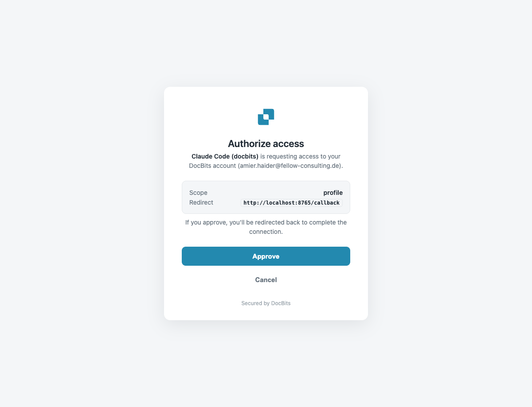Select the bold "Claude Code (docbits)" app name
The image size is (532, 407).
225,156
